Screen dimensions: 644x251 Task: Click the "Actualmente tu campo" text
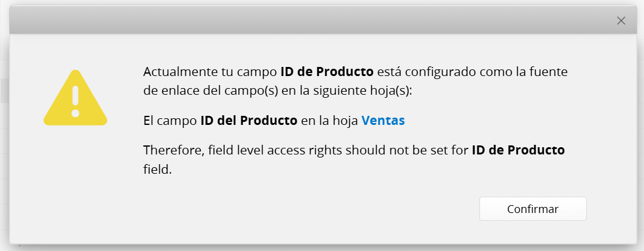pyautogui.click(x=210, y=71)
